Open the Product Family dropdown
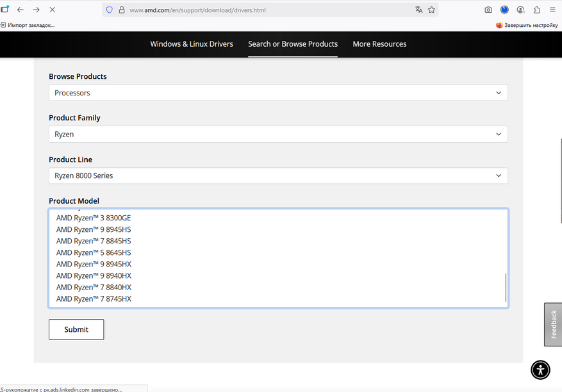The image size is (562, 392). [278, 135]
